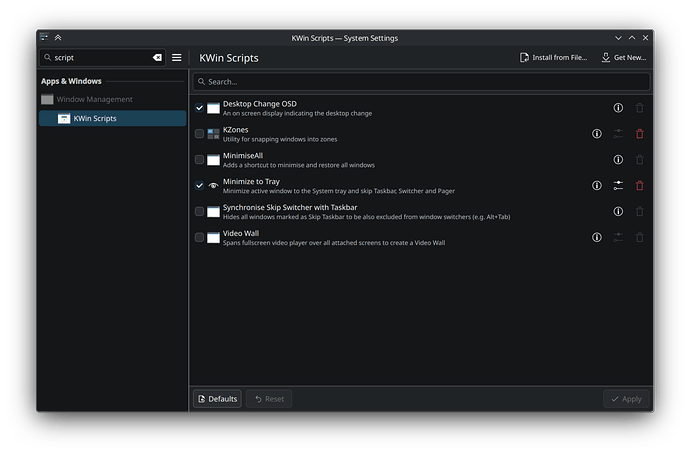
Task: Open the KZones configure sliders icon
Action: 618,134
